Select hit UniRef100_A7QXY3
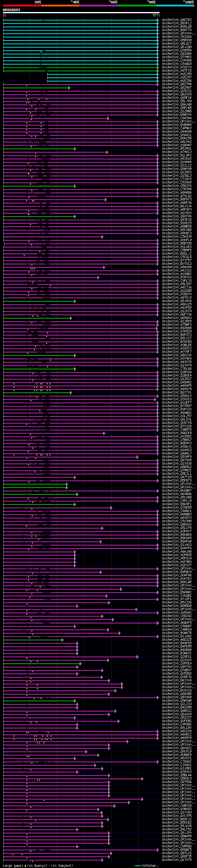This screenshot has width=197, height=868. (x=177, y=67)
